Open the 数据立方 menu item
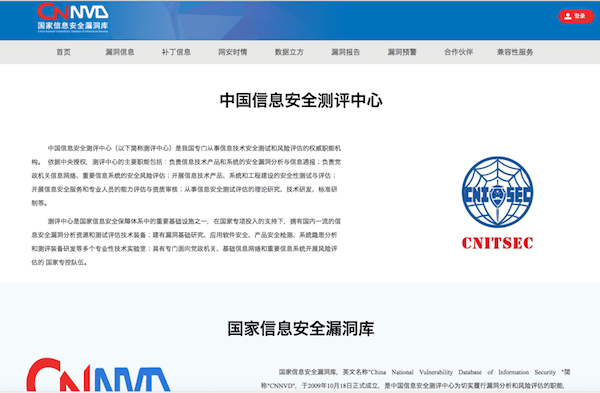Viewport: 600px width, 393px height. [x=289, y=52]
